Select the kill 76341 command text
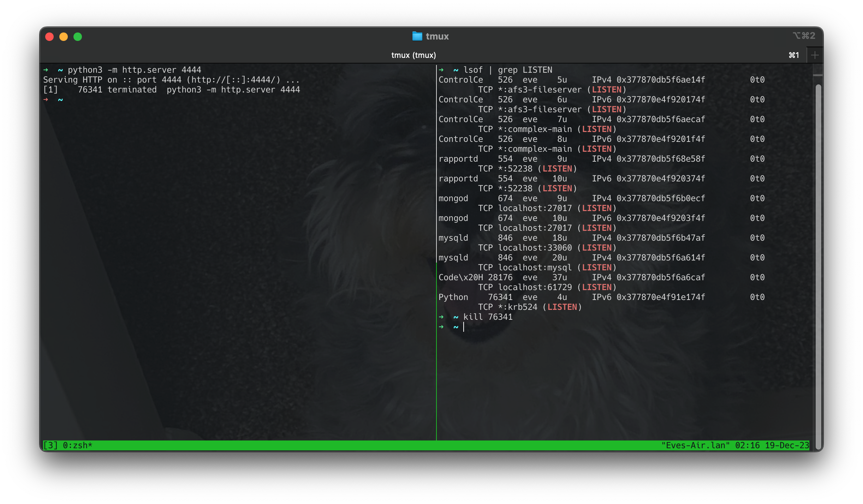This screenshot has width=863, height=504. click(488, 317)
